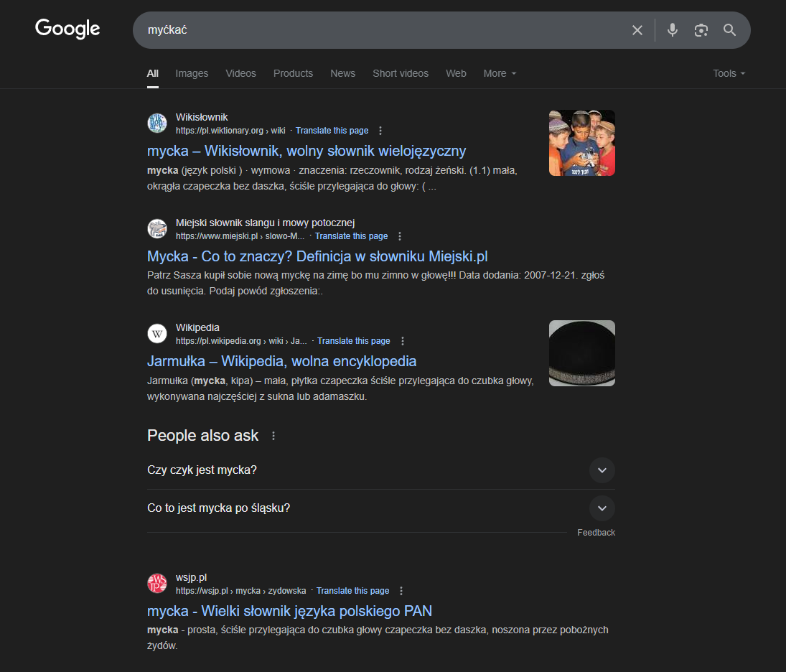The image size is (786, 672).
Task: Translate the Wikipedia result page
Action: click(x=353, y=341)
